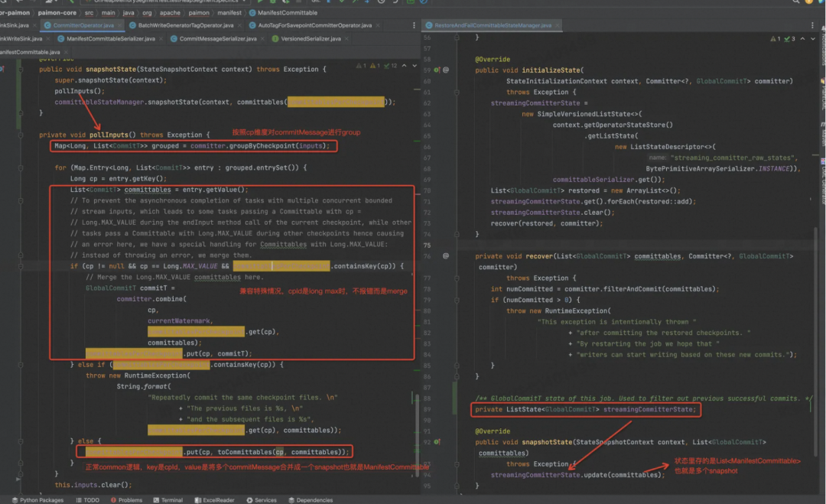The height and width of the screenshot is (504, 826).
Task: Switch to CommitterOperator.java tab
Action: coord(83,25)
